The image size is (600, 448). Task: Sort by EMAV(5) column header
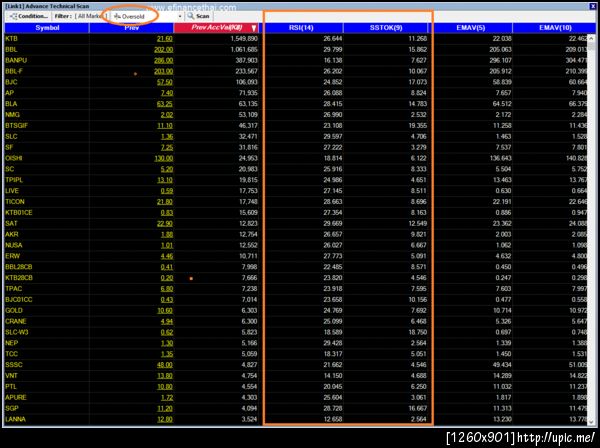click(471, 28)
